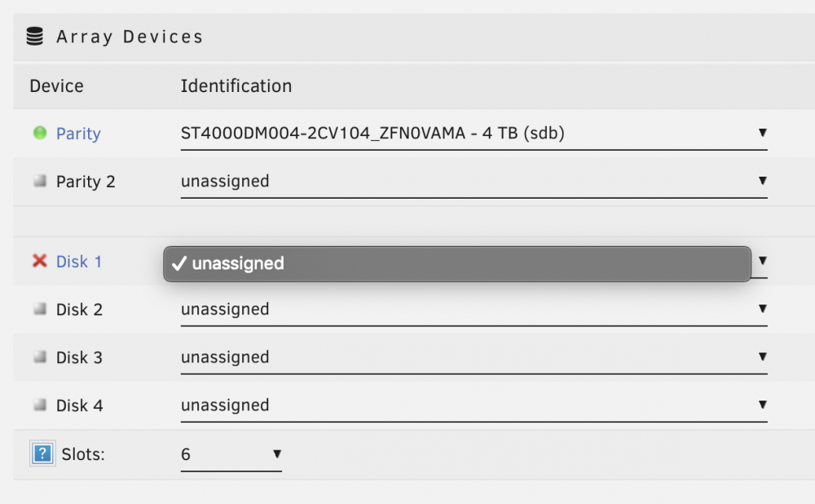Select the checked unassigned option for Disk 1
This screenshot has width=815, height=504.
[x=457, y=264]
